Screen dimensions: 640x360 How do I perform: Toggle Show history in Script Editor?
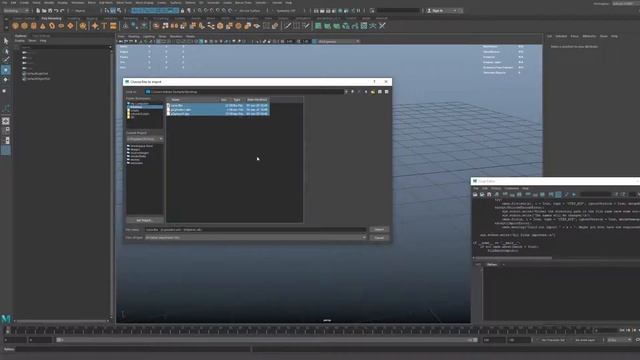(528, 195)
